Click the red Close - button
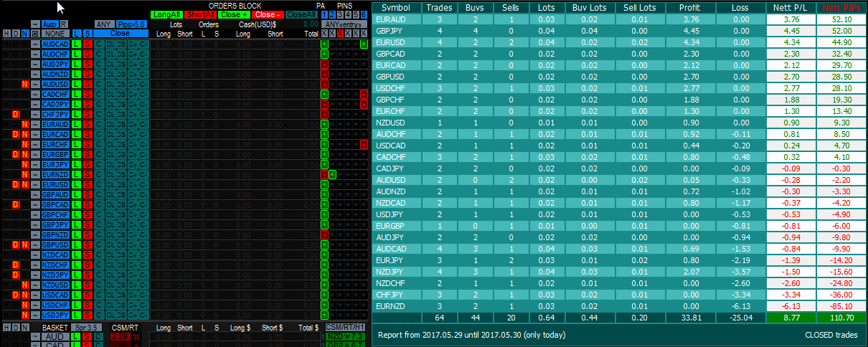 tap(268, 14)
